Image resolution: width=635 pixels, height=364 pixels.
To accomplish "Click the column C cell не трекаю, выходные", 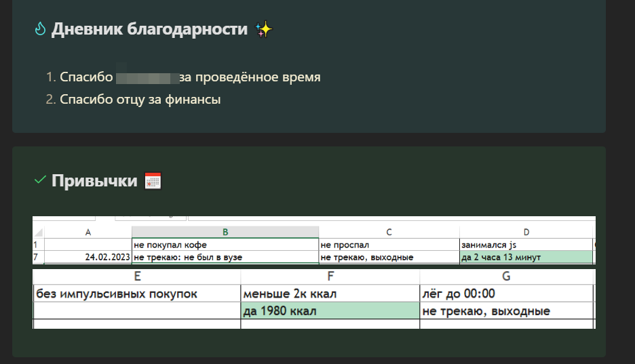I will (389, 257).
